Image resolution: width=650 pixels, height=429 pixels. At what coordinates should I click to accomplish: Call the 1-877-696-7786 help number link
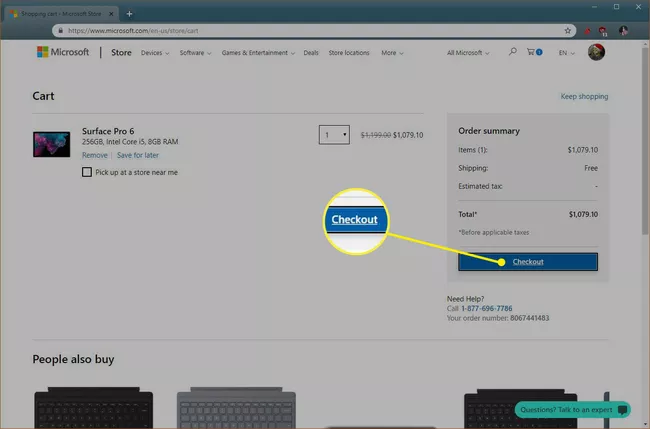tap(487, 308)
